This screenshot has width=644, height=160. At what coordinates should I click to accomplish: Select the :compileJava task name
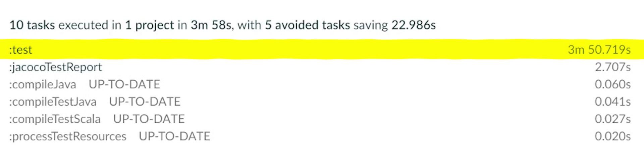[43, 84]
